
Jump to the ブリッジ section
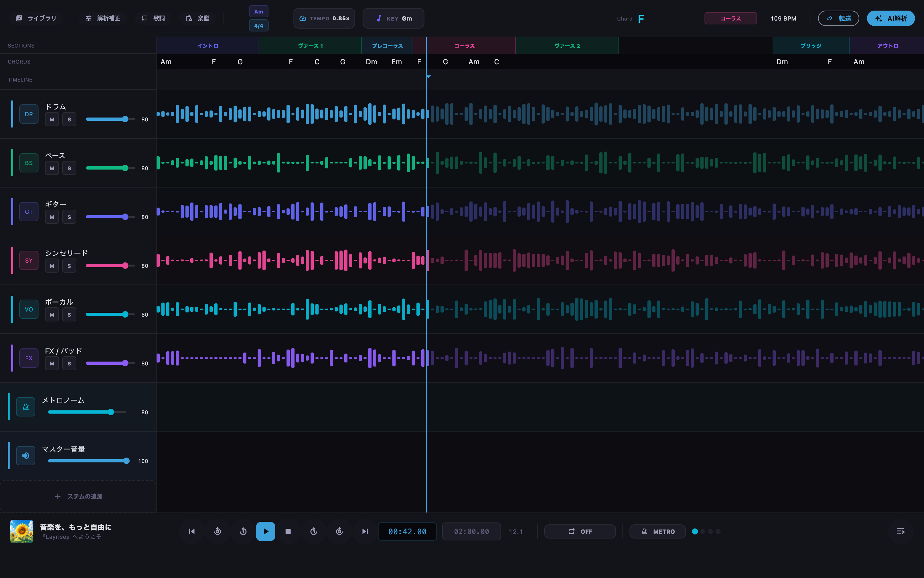click(x=811, y=46)
